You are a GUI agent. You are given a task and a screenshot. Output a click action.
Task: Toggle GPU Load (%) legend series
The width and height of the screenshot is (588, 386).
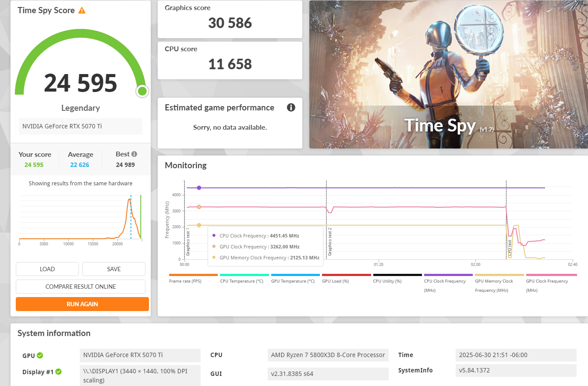[346, 278]
